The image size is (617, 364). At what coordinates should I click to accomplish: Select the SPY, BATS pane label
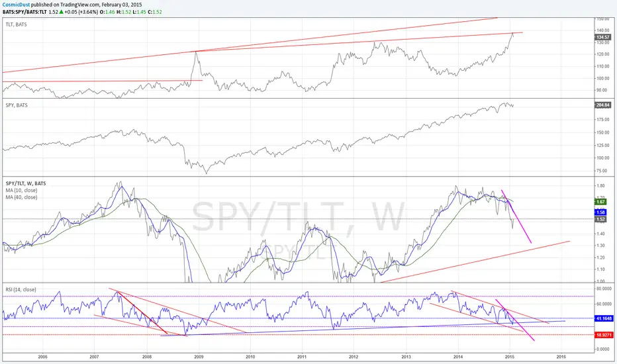pos(17,105)
